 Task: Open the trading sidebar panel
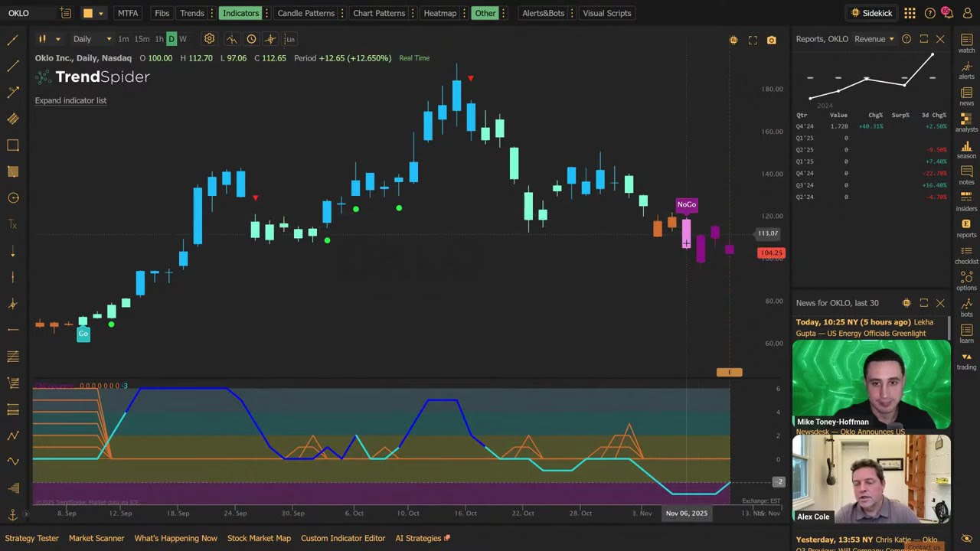(966, 360)
